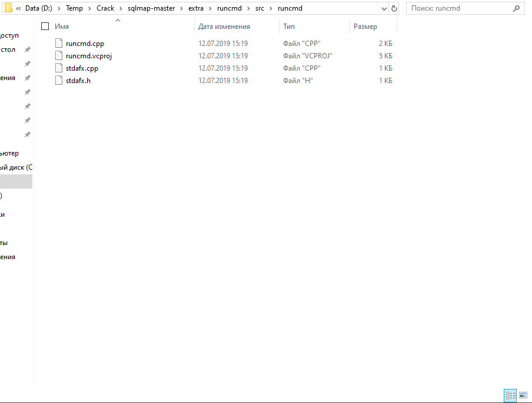The height and width of the screenshot is (403, 532).
Task: Expand the chevron after Temp breadcrumb
Action: tap(89, 8)
